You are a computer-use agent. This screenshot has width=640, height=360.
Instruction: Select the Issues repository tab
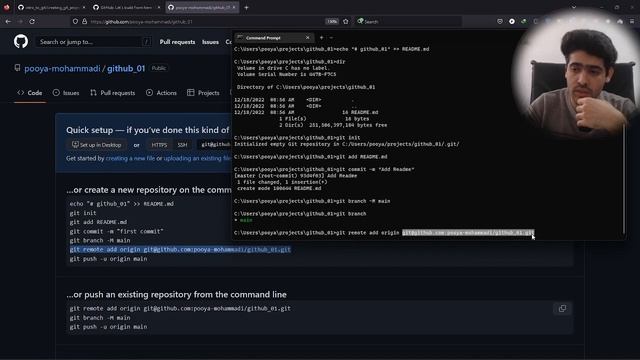[66, 93]
